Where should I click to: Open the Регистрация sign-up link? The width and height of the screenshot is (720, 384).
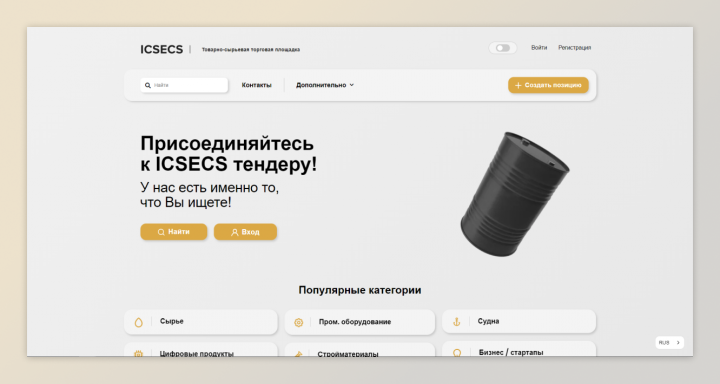tap(574, 47)
